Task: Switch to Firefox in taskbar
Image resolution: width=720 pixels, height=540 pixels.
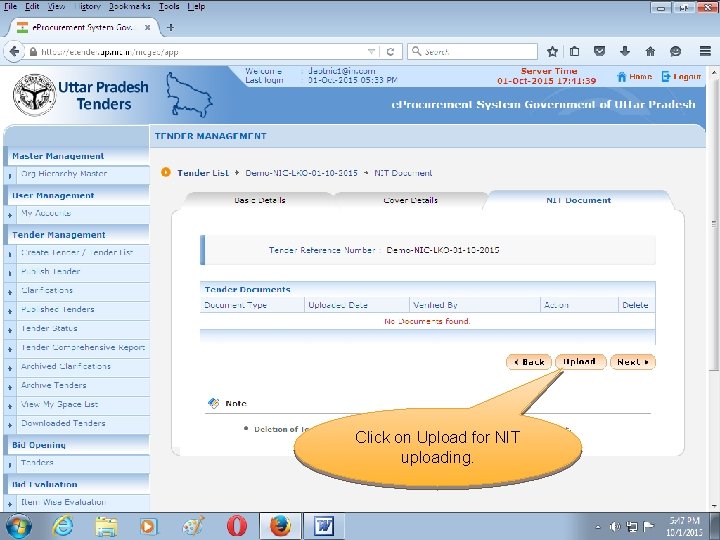Action: click(x=280, y=526)
